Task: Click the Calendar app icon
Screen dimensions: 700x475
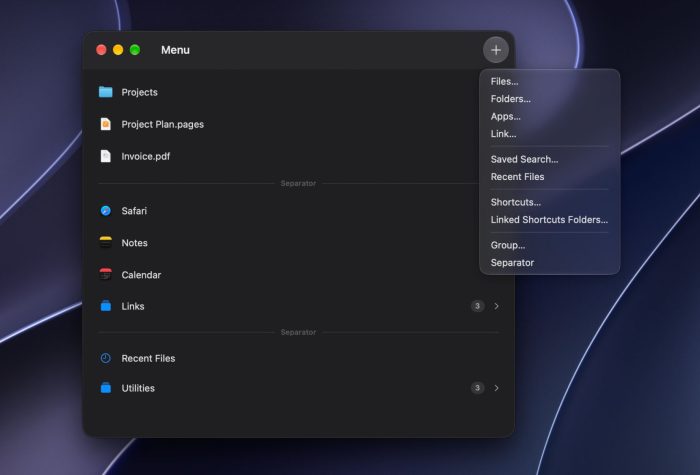Action: (x=105, y=275)
